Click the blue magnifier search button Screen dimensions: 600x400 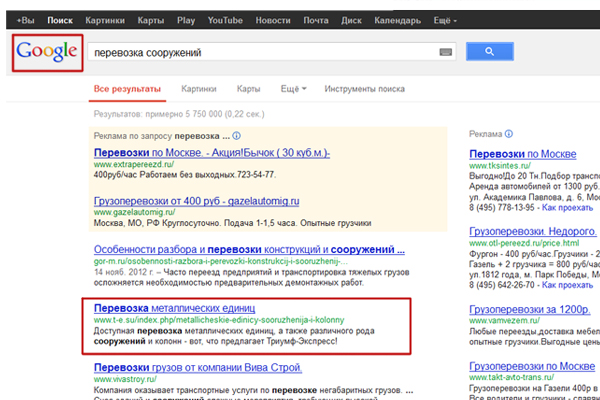tap(489, 51)
